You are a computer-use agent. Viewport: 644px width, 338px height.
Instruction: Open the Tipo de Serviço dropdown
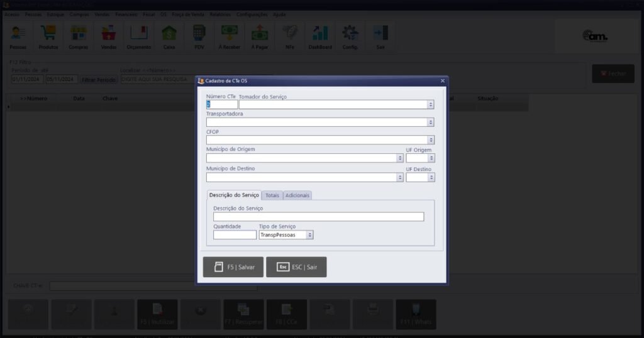(x=309, y=235)
